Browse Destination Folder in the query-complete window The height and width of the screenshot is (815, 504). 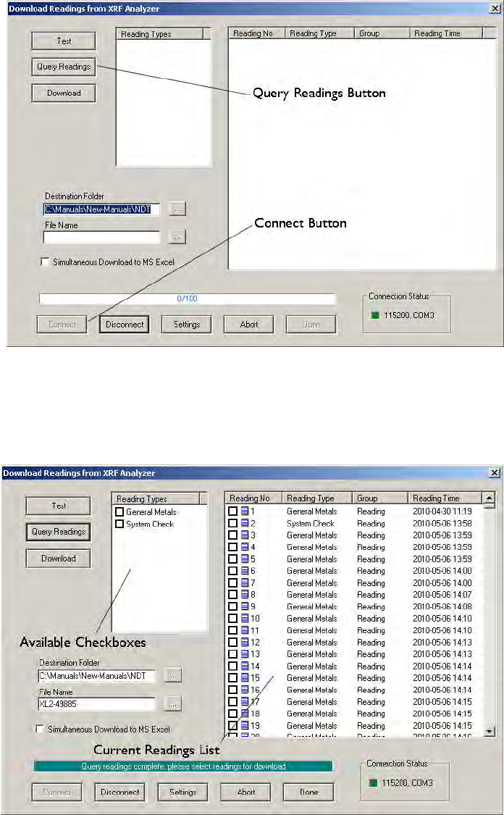[x=173, y=675]
